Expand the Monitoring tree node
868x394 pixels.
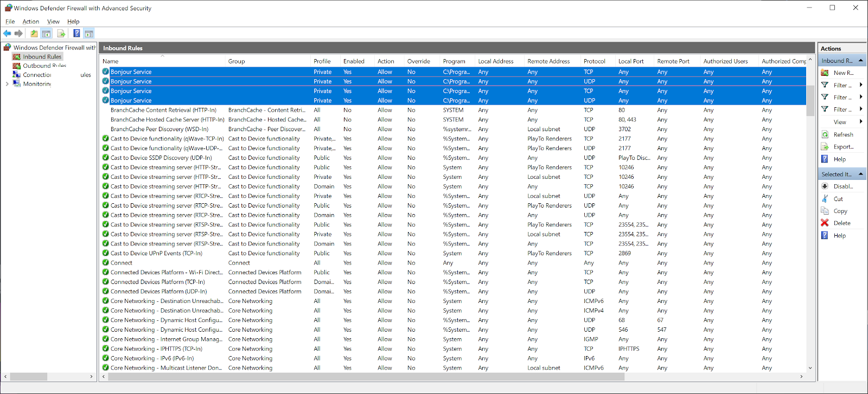pos(7,84)
